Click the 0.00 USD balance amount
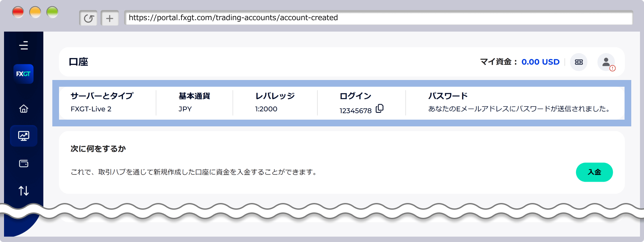This screenshot has width=644, height=242. (540, 62)
